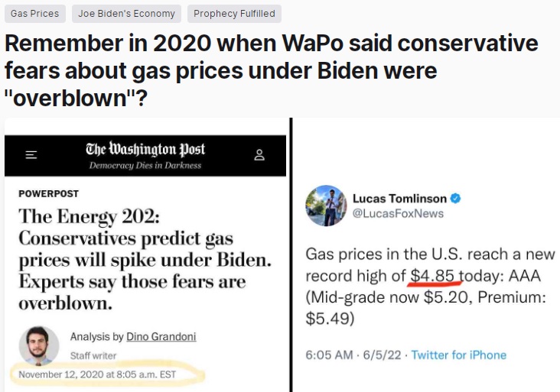Click the main post title about WaPo
560x392 pixels.
[x=272, y=70]
